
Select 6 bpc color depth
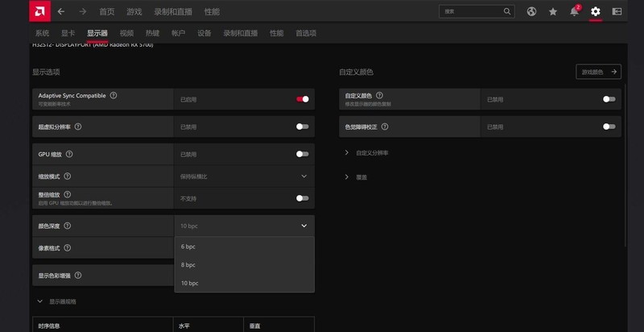(x=245, y=247)
